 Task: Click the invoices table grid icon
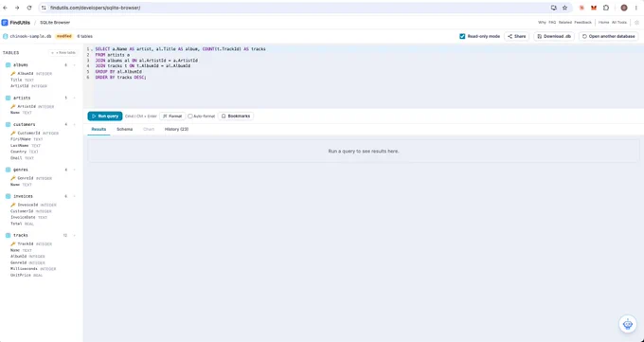tap(8, 196)
